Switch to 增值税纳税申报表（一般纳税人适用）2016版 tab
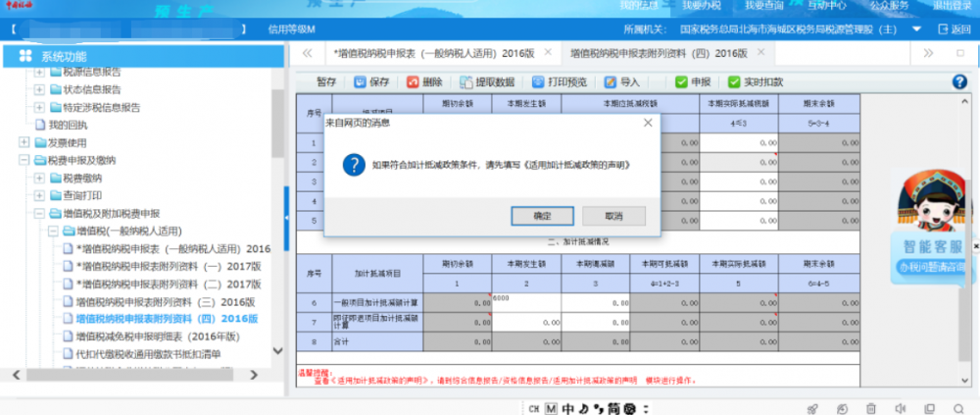980x415 pixels. (432, 53)
